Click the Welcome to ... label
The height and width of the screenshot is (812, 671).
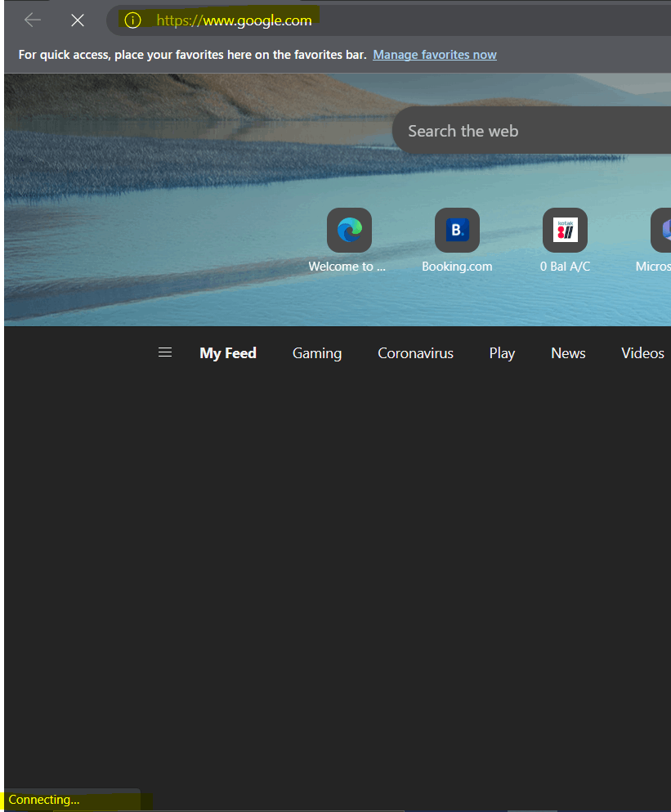[x=347, y=267]
